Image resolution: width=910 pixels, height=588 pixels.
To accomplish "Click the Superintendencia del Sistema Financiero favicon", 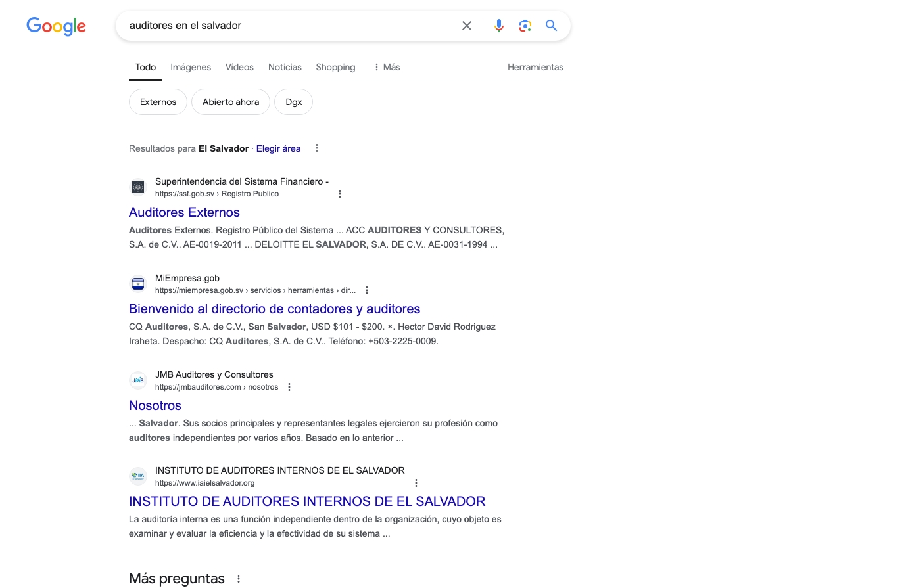I will [138, 187].
